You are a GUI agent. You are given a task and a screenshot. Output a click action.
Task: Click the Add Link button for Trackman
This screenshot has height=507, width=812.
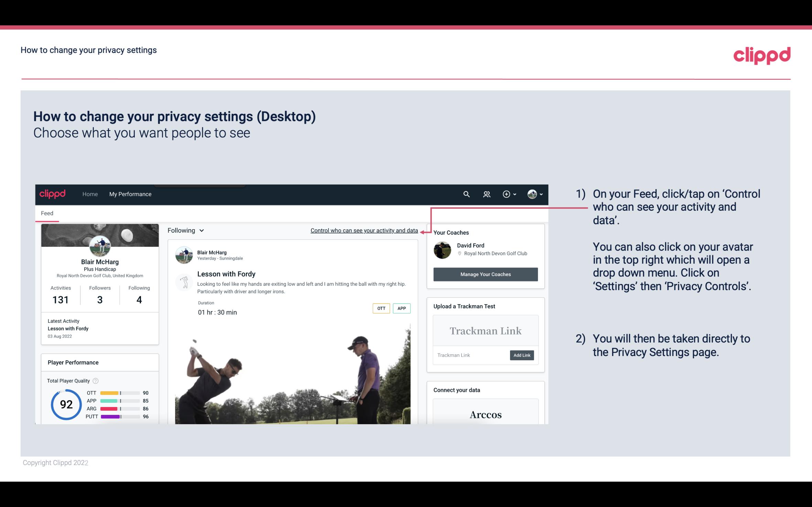point(521,355)
